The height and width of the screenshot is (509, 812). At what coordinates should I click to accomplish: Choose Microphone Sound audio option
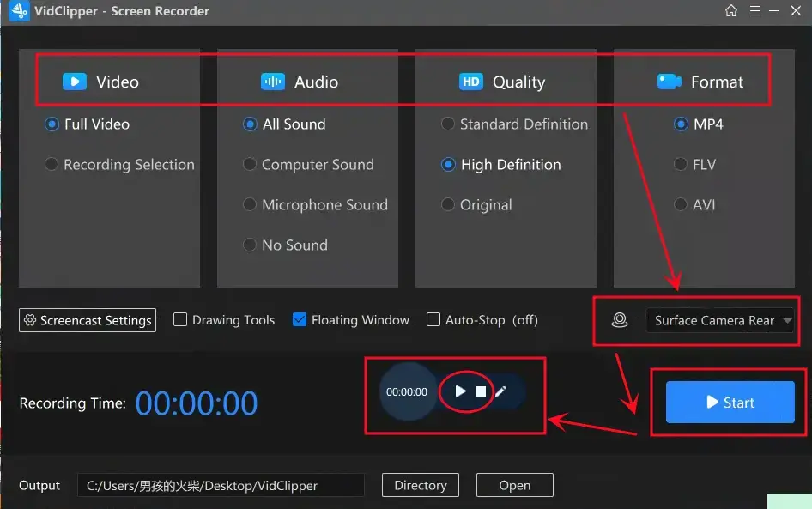315,205
